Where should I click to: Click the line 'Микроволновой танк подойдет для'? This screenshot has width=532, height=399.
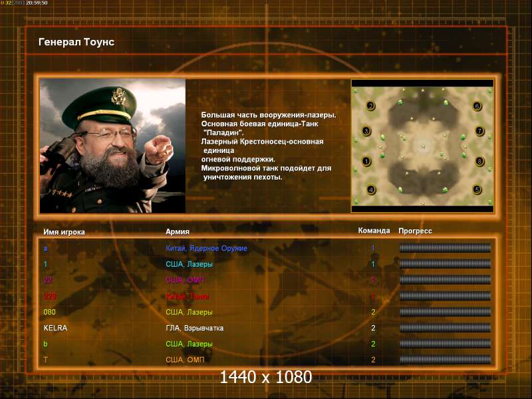pyautogui.click(x=266, y=168)
